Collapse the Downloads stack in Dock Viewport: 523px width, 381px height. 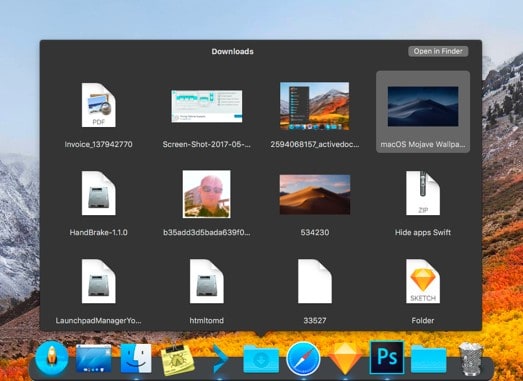(261, 359)
